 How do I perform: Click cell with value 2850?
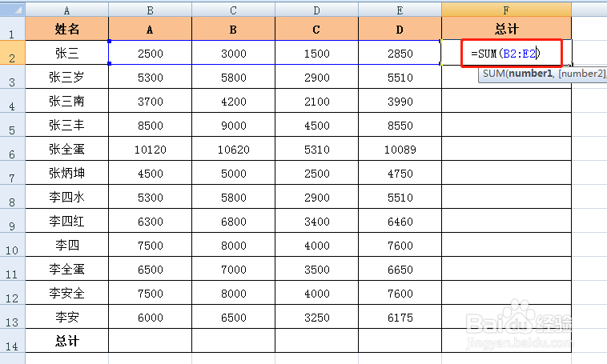(400, 53)
